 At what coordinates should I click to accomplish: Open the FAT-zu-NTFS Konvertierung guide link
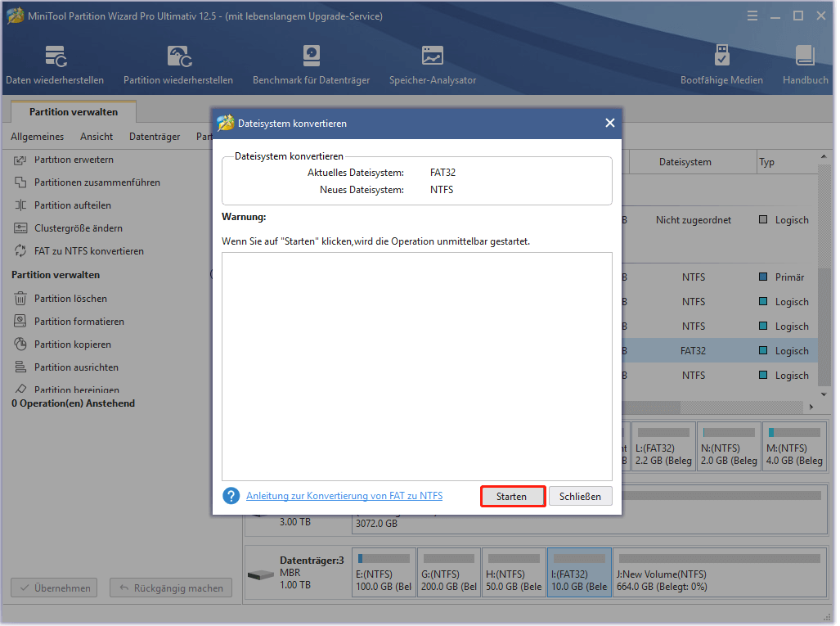tap(344, 496)
